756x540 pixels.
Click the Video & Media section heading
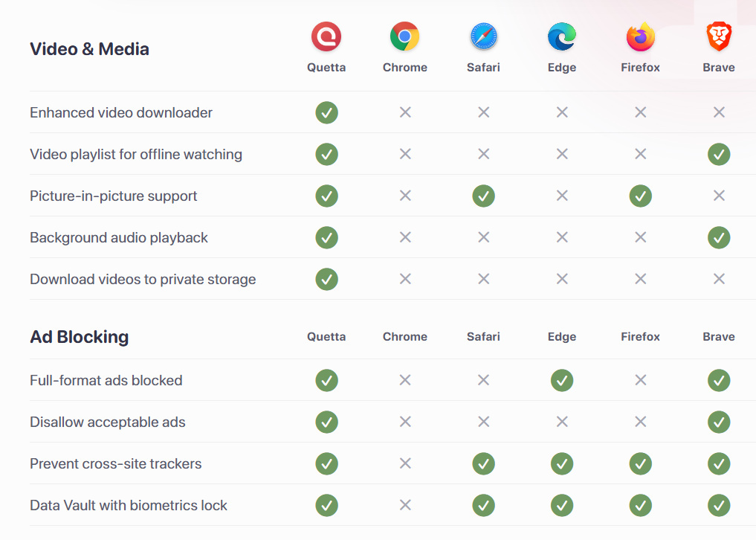coord(89,49)
